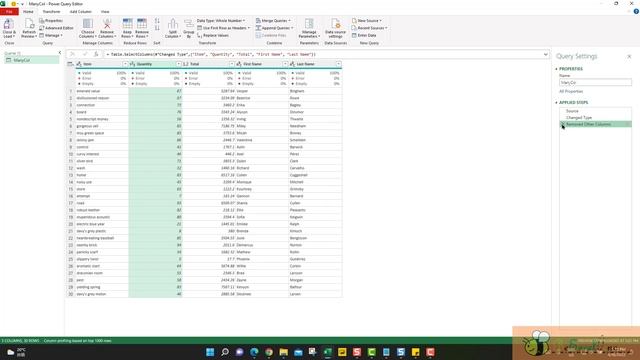Open Use First Row as Headers dropdown

[x=223, y=28]
